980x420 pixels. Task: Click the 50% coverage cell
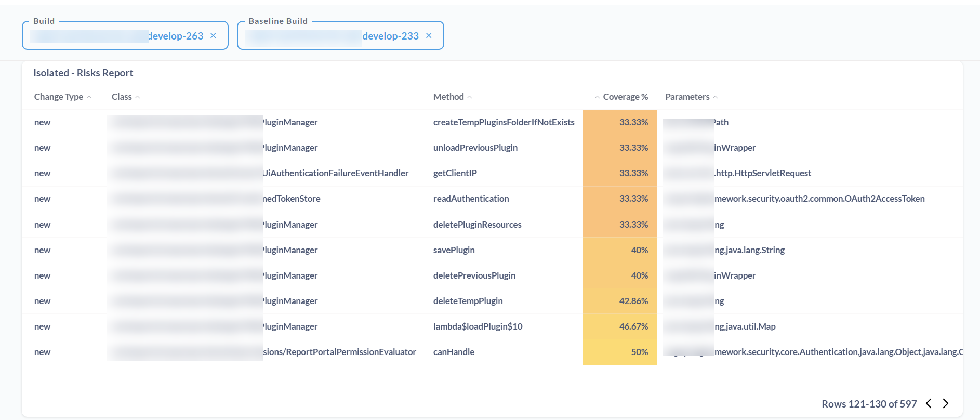620,352
